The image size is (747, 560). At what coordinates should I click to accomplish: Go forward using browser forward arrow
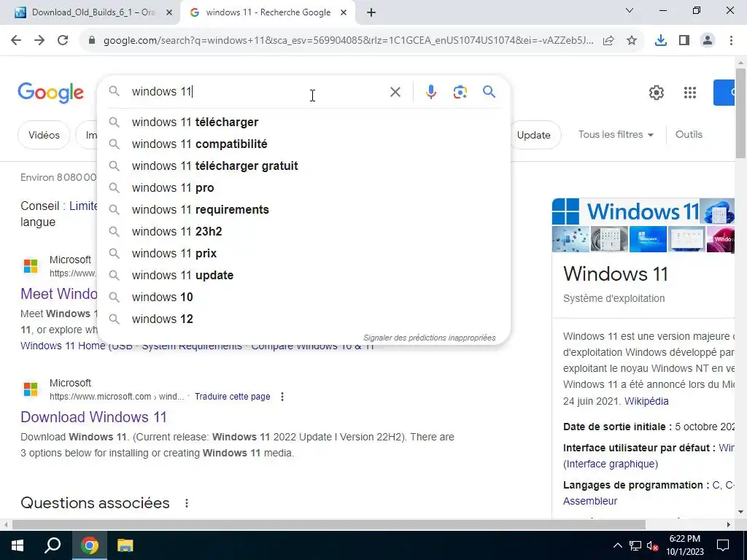(x=39, y=41)
